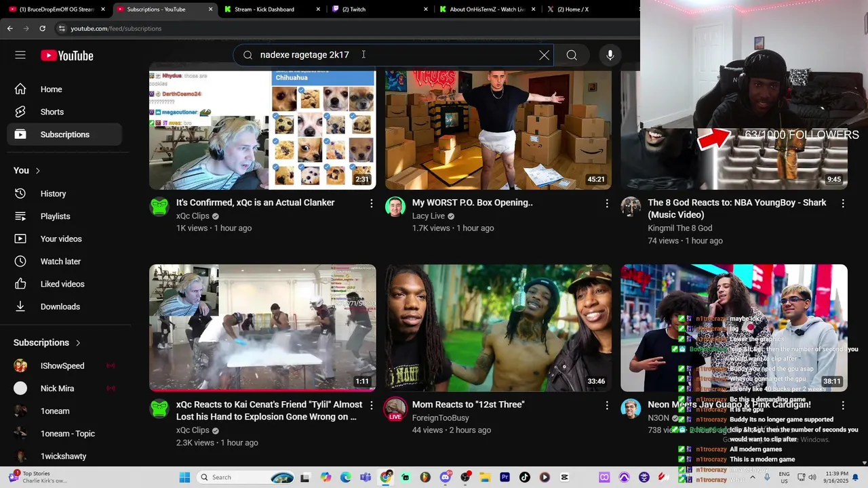This screenshot has width=868, height=488.
Task: Open Discord from the taskbar
Action: pyautogui.click(x=446, y=477)
